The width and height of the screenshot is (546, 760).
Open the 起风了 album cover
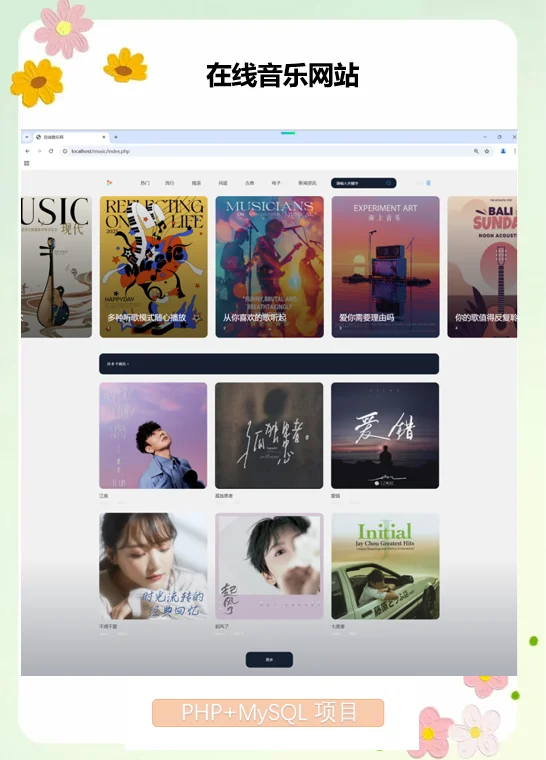pyautogui.click(x=269, y=566)
